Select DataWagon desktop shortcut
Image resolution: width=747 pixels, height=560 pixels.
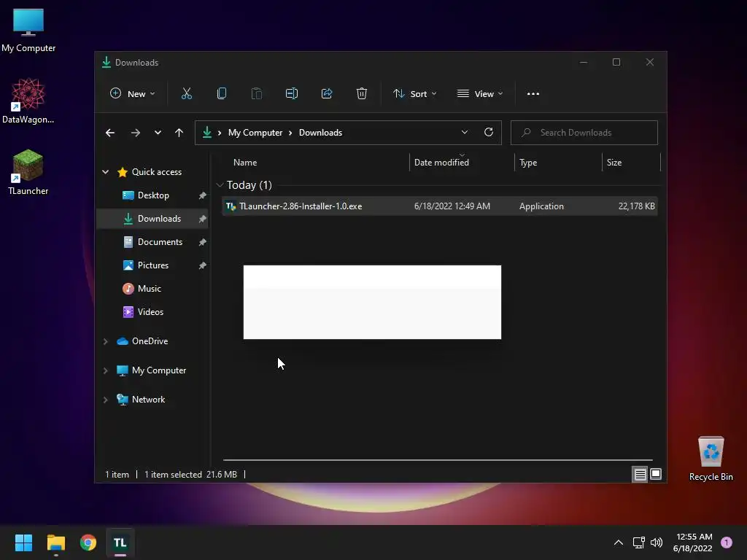tap(28, 101)
